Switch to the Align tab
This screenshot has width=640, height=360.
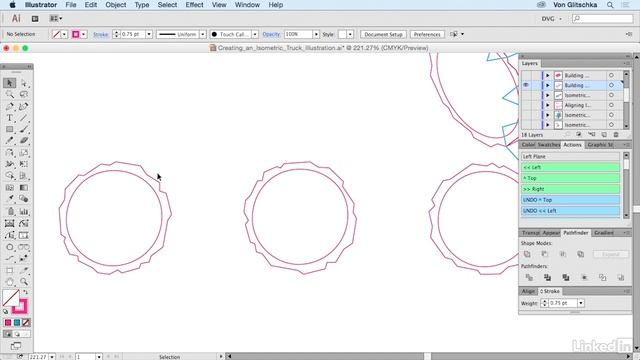click(x=528, y=291)
